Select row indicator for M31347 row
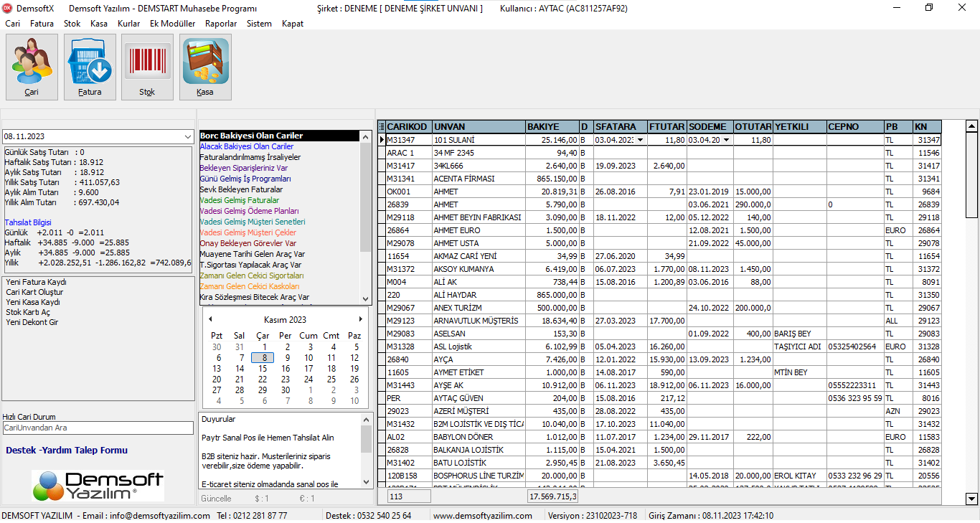 [382, 140]
